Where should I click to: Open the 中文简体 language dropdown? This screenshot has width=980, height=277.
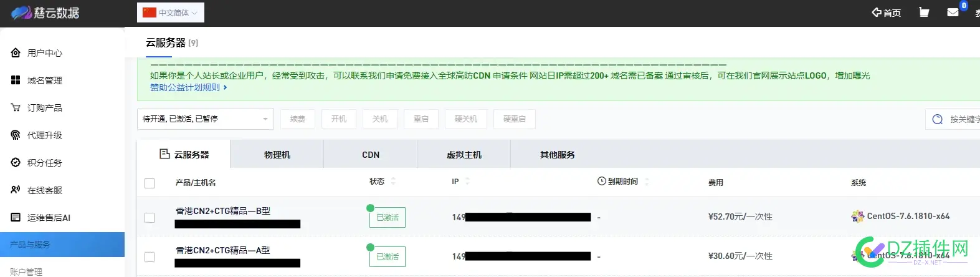[x=171, y=12]
